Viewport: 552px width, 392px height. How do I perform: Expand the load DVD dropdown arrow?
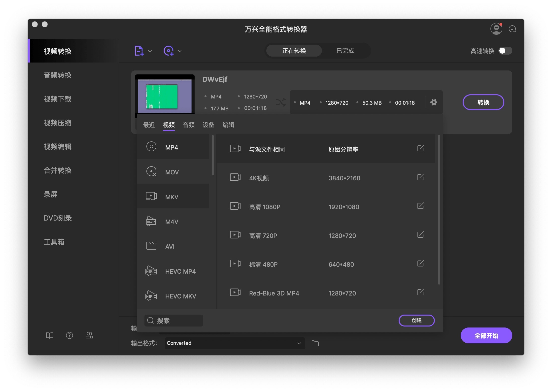[x=180, y=51]
